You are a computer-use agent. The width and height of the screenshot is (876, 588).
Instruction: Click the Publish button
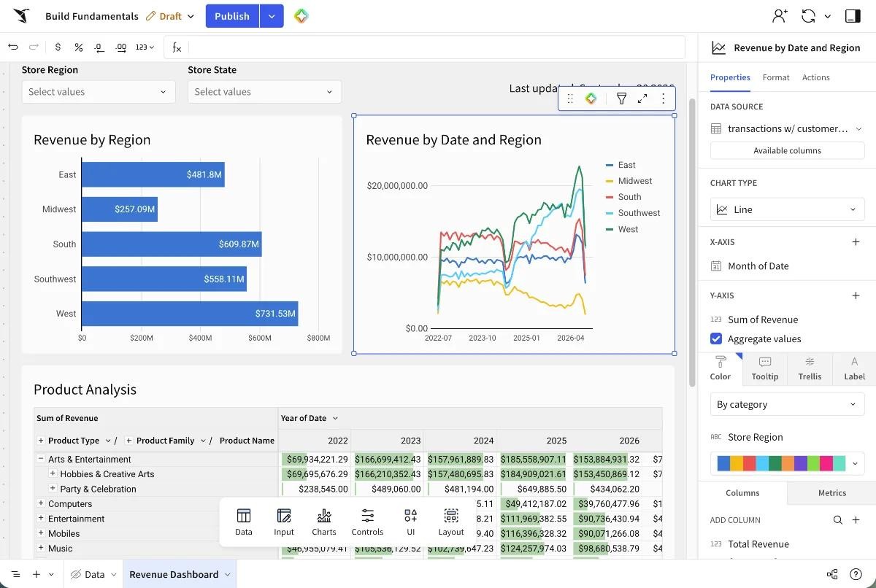(x=232, y=16)
